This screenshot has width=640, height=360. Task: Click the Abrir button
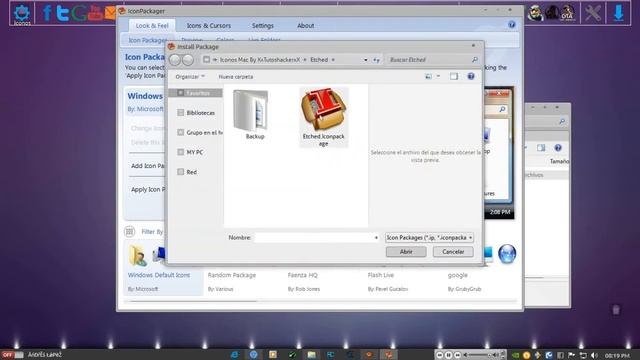(406, 252)
